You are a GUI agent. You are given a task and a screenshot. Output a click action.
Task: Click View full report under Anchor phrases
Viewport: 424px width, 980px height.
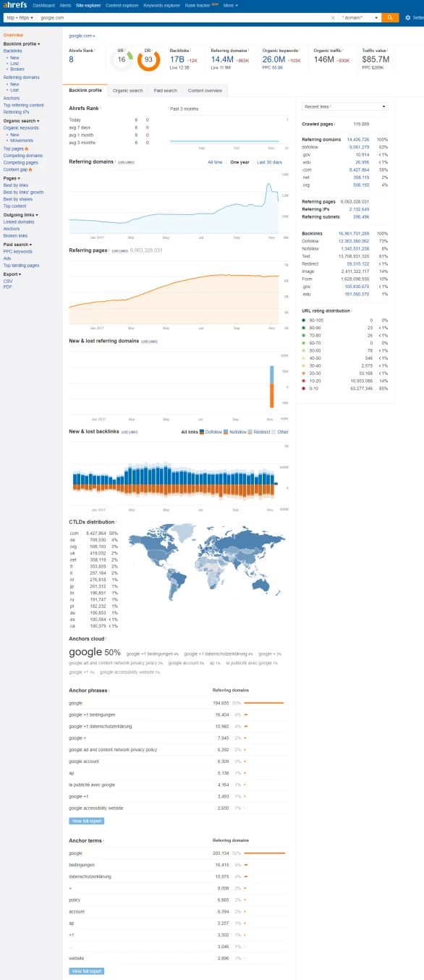(87, 821)
